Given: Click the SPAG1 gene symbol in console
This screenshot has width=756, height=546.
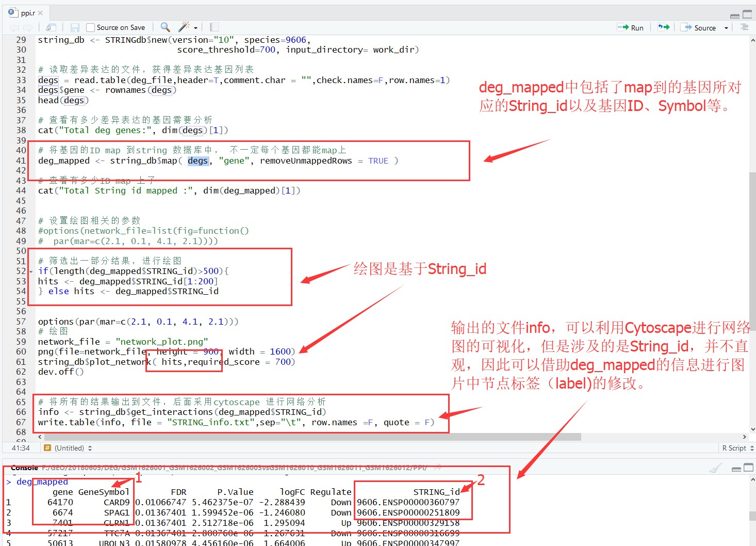Looking at the screenshot, I should point(117,512).
